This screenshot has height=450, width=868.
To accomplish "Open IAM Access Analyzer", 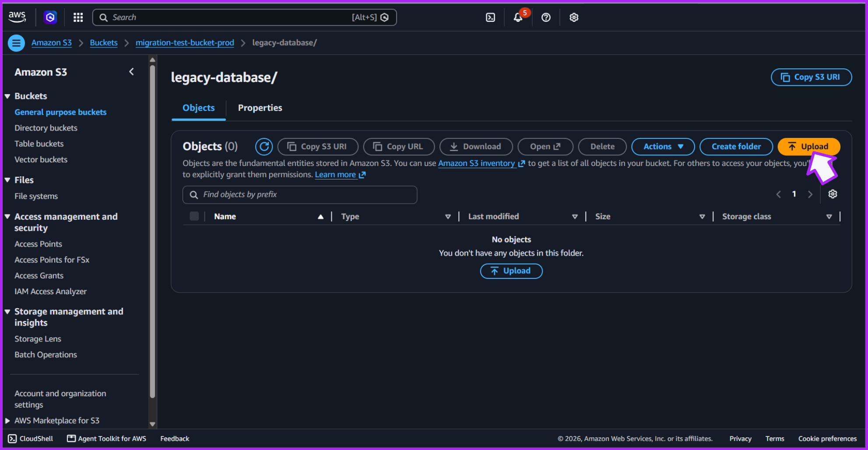I will [x=51, y=291].
